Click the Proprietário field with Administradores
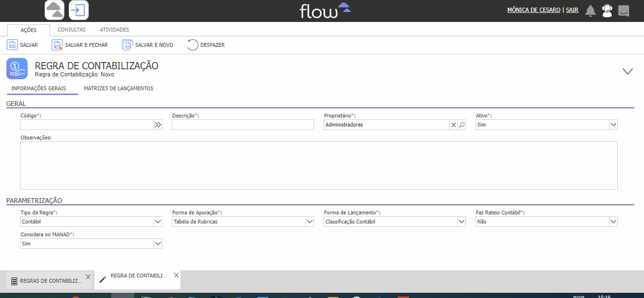This screenshot has width=644, height=298. [x=387, y=125]
